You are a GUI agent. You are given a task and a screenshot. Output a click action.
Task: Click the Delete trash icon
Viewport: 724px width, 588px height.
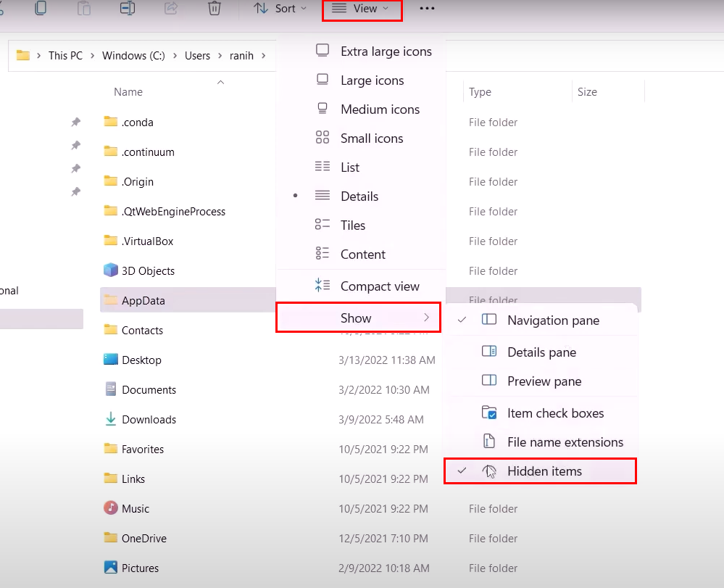215,9
